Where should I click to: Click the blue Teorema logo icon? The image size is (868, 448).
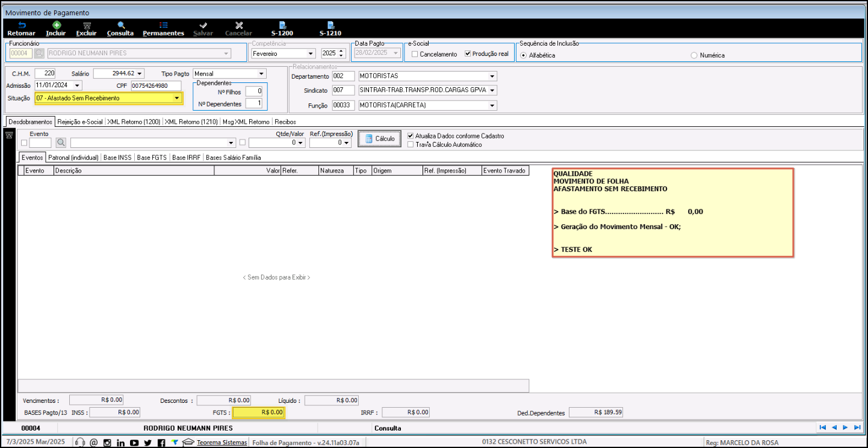tap(175, 442)
